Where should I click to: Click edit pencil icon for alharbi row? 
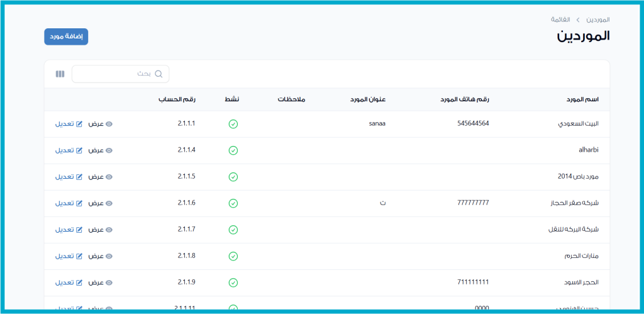point(79,150)
